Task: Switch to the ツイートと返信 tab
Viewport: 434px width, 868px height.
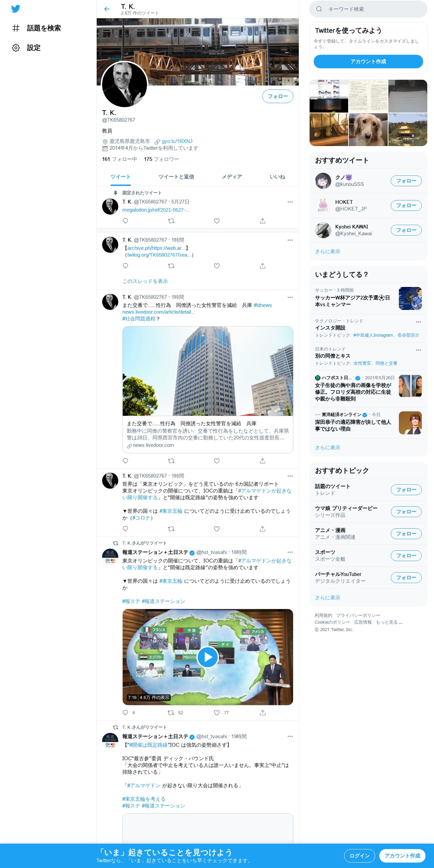Action: 176,177
